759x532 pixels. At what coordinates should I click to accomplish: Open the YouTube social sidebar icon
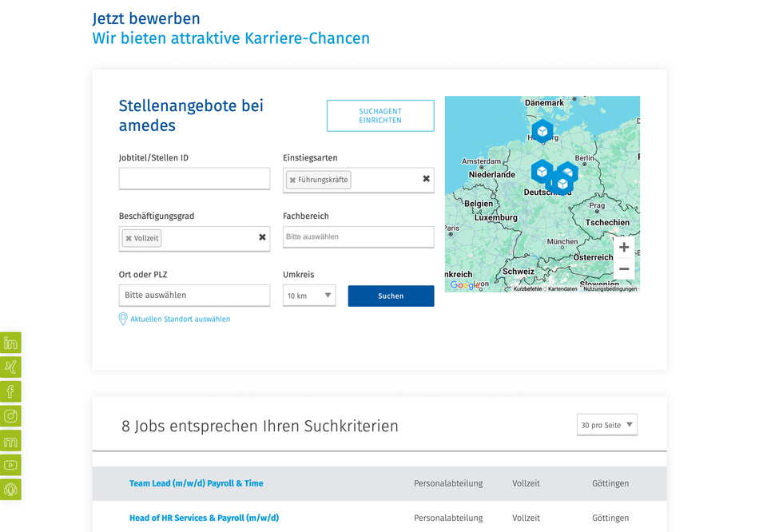pyautogui.click(x=10, y=465)
